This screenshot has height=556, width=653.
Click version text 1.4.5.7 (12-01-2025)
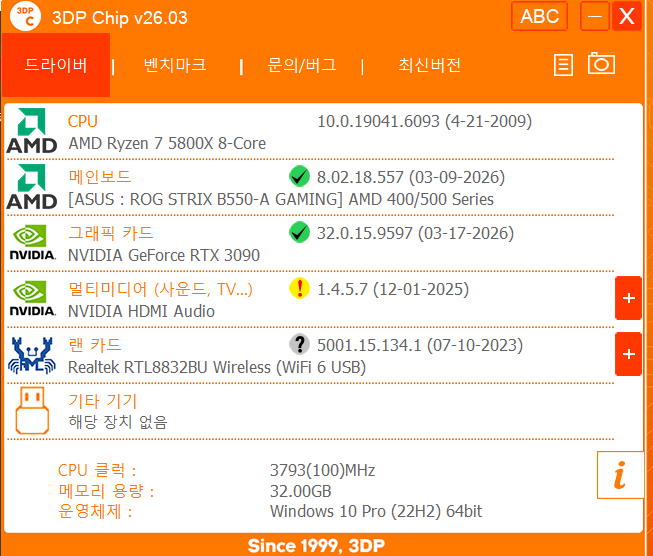(x=393, y=289)
